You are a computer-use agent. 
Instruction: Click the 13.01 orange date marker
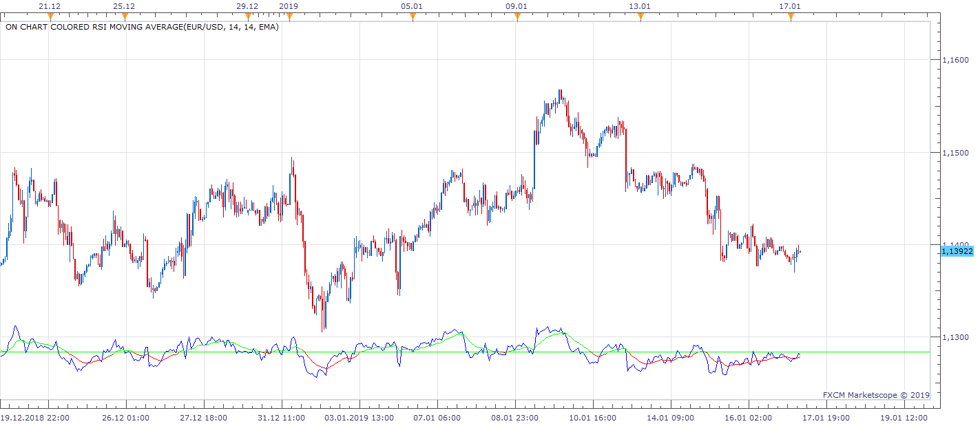click(x=640, y=17)
